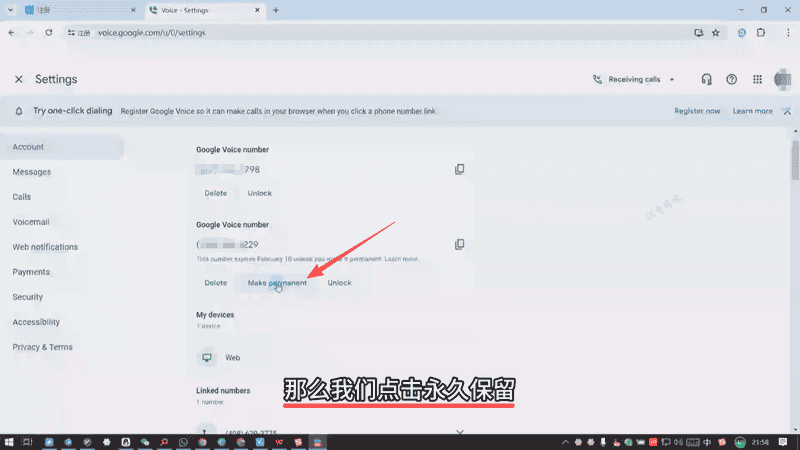The width and height of the screenshot is (800, 450).
Task: Open the taskbar volume control
Action: pyautogui.click(x=678, y=442)
